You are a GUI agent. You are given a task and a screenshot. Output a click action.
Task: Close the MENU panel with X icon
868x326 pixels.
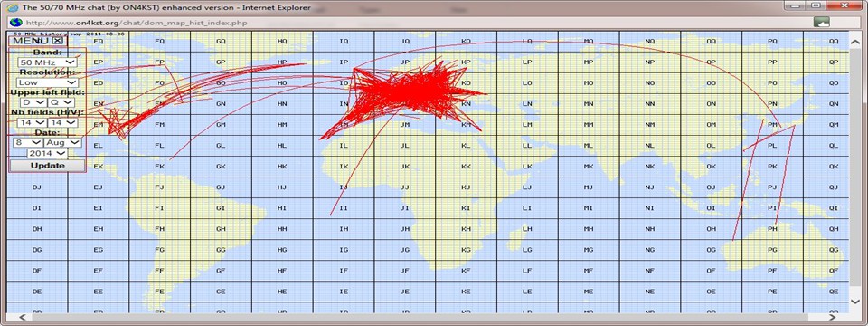click(x=58, y=41)
